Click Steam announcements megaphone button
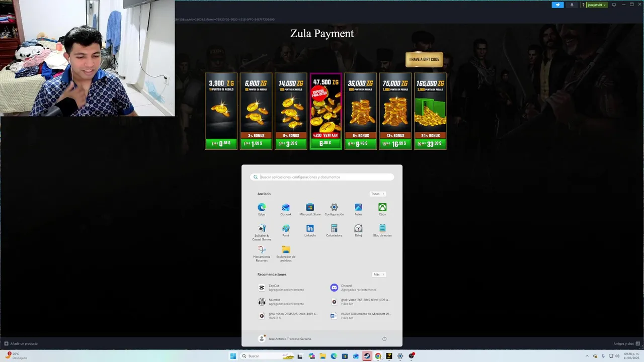 point(558,5)
